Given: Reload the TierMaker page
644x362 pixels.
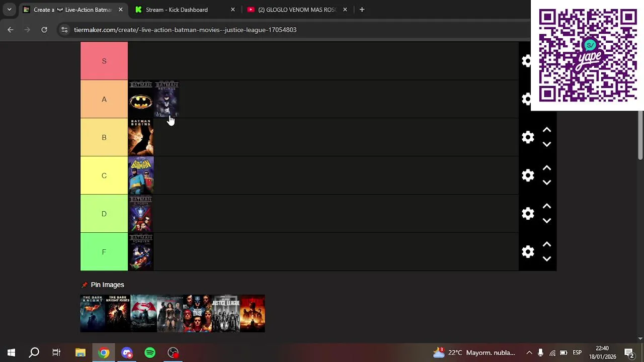Looking at the screenshot, I should [44, 30].
